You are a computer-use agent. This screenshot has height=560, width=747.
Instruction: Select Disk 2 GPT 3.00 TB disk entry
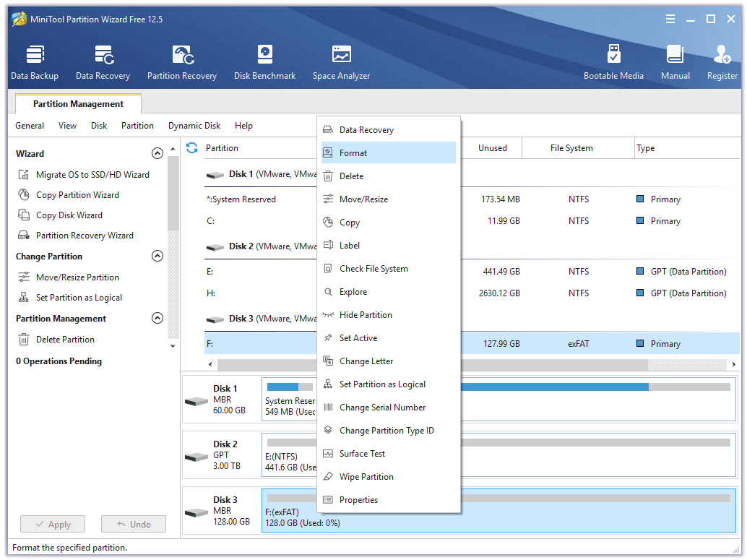pos(222,455)
